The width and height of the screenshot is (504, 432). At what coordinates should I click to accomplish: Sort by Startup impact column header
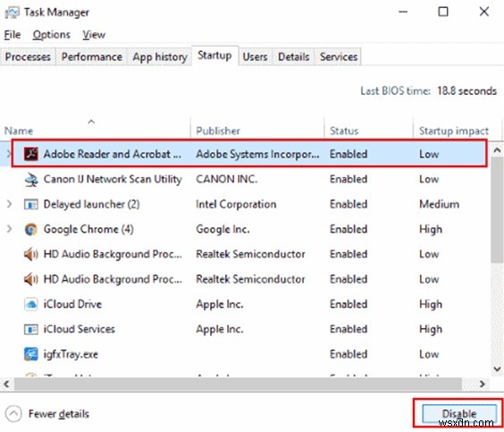454,131
